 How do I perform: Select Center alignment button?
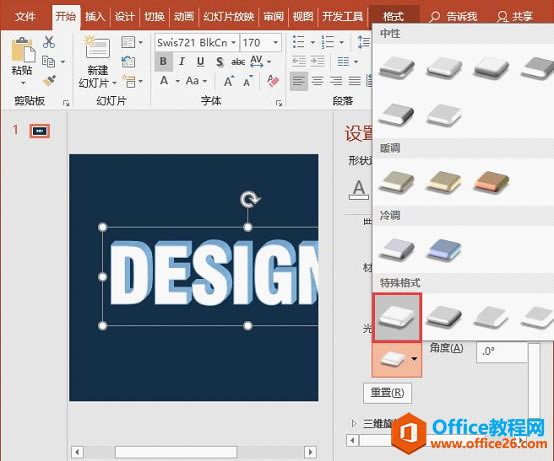317,81
